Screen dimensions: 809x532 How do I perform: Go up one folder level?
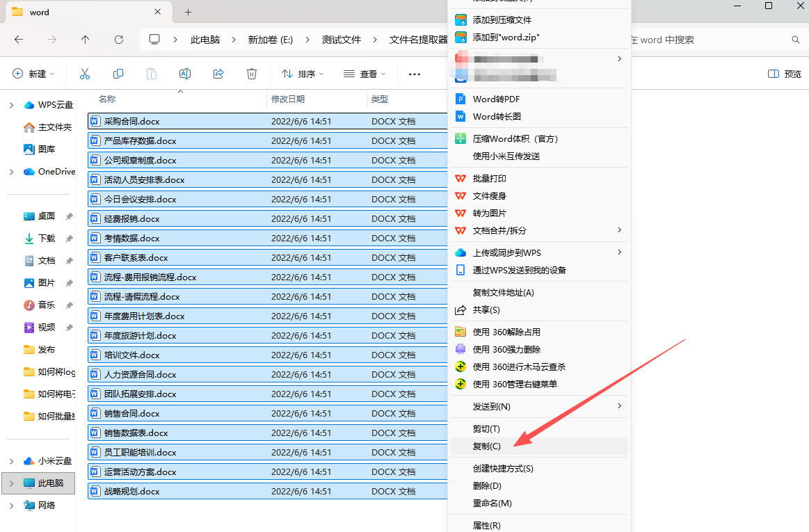(86, 40)
